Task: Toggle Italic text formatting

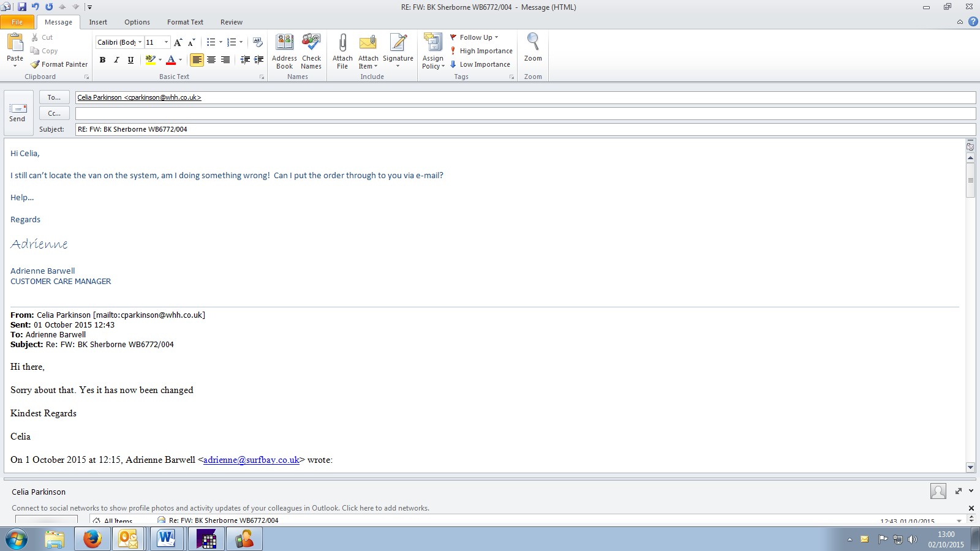Action: 116,60
